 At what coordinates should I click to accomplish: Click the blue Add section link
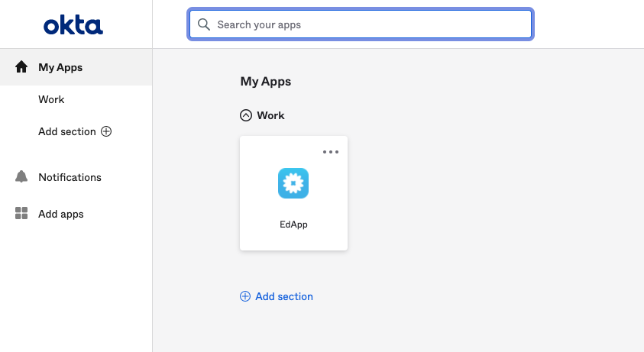pos(284,296)
